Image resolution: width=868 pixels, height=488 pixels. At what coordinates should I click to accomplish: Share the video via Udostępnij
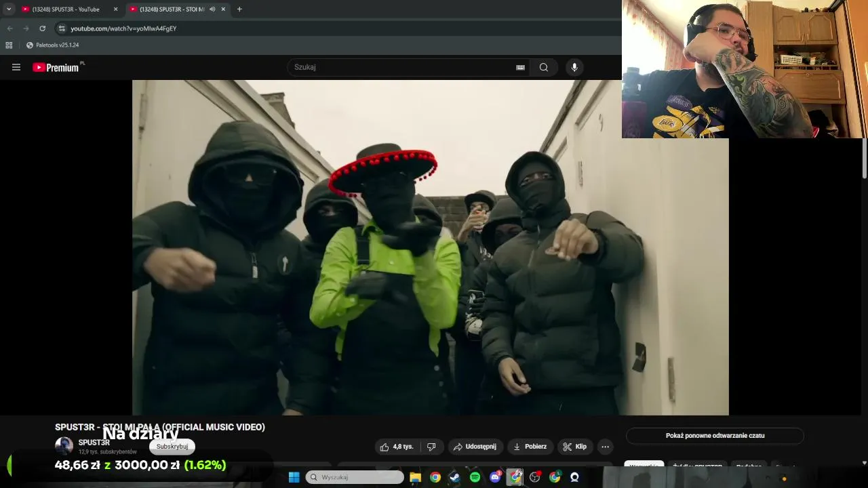coord(475,447)
